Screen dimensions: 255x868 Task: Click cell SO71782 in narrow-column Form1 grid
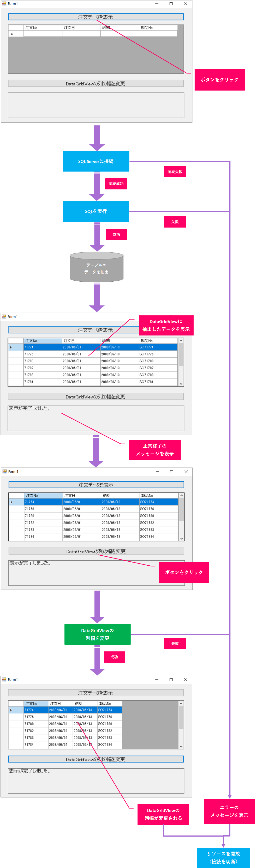point(109,731)
